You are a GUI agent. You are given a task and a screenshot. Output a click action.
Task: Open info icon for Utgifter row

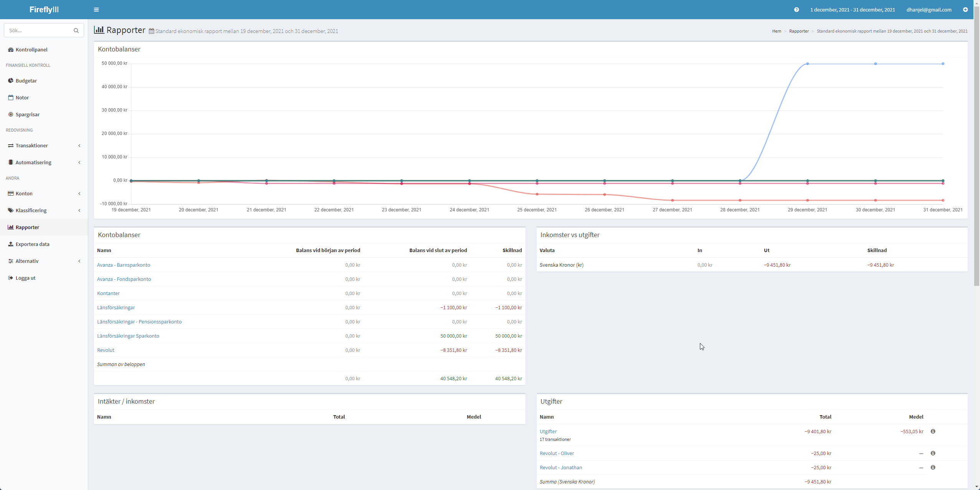933,431
